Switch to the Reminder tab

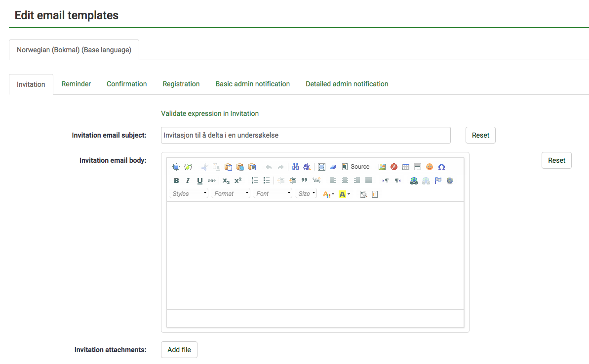pos(76,84)
